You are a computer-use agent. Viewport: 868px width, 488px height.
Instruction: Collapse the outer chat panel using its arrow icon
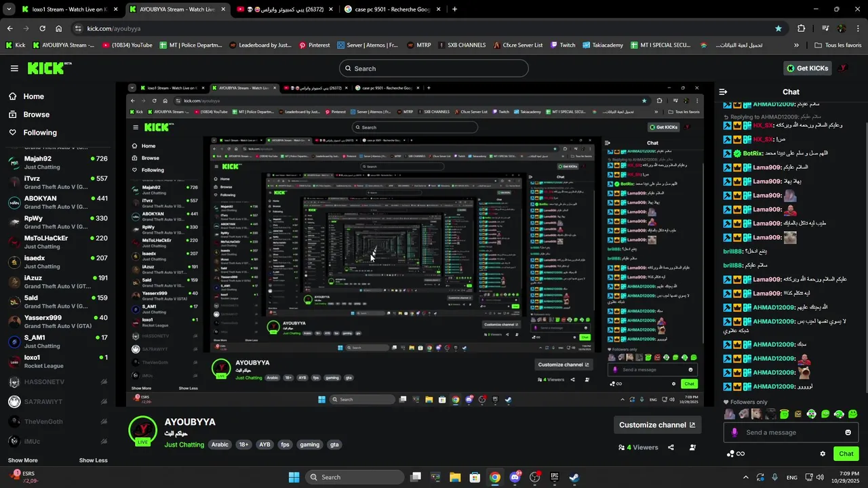(x=724, y=91)
